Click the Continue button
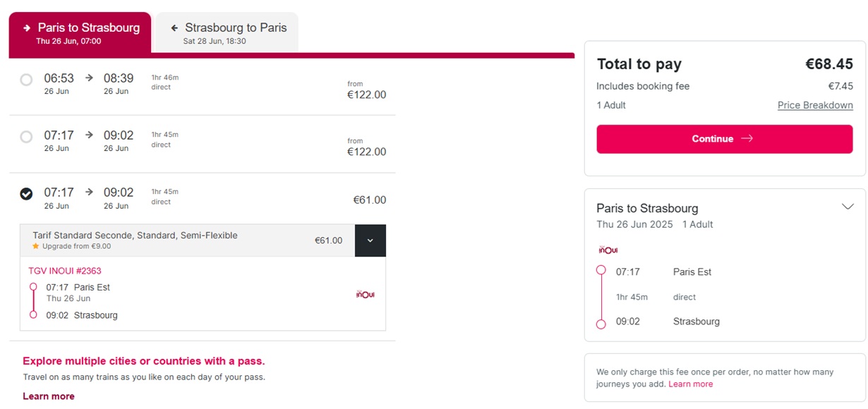The height and width of the screenshot is (409, 868). 725,139
